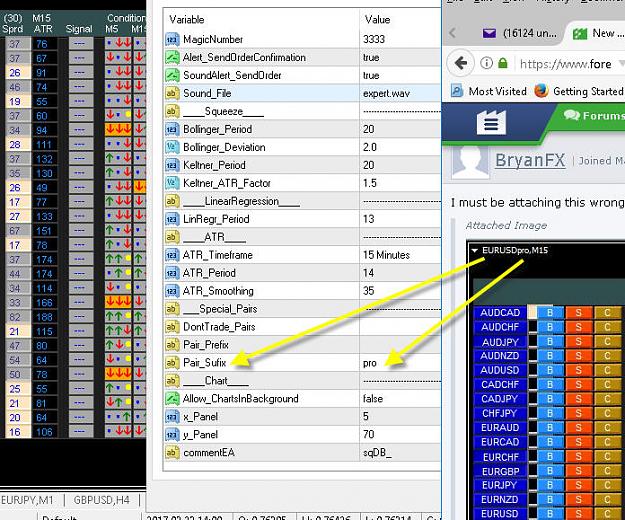Open the Most Visited bookmark
Image resolution: width=625 pixels, height=520 pixels.
(489, 91)
